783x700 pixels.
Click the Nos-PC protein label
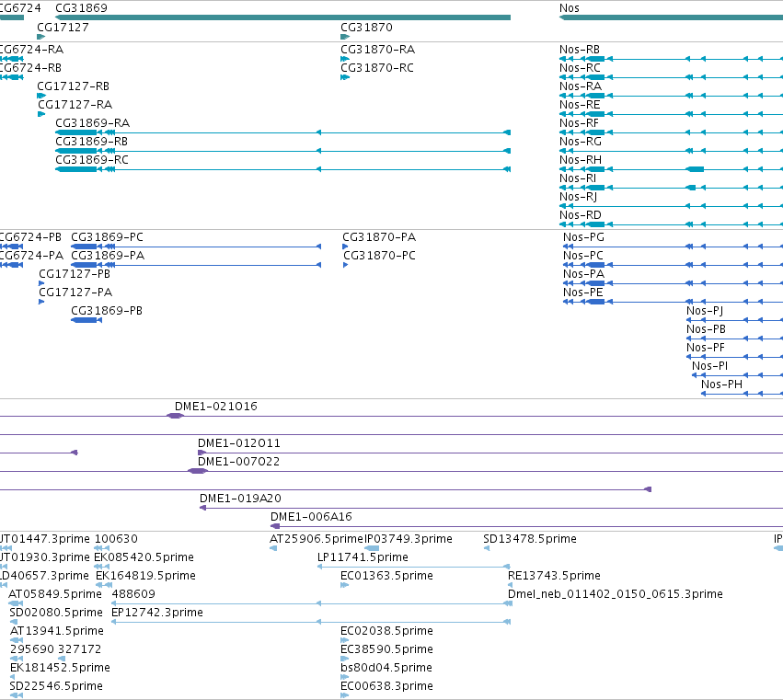582,256
